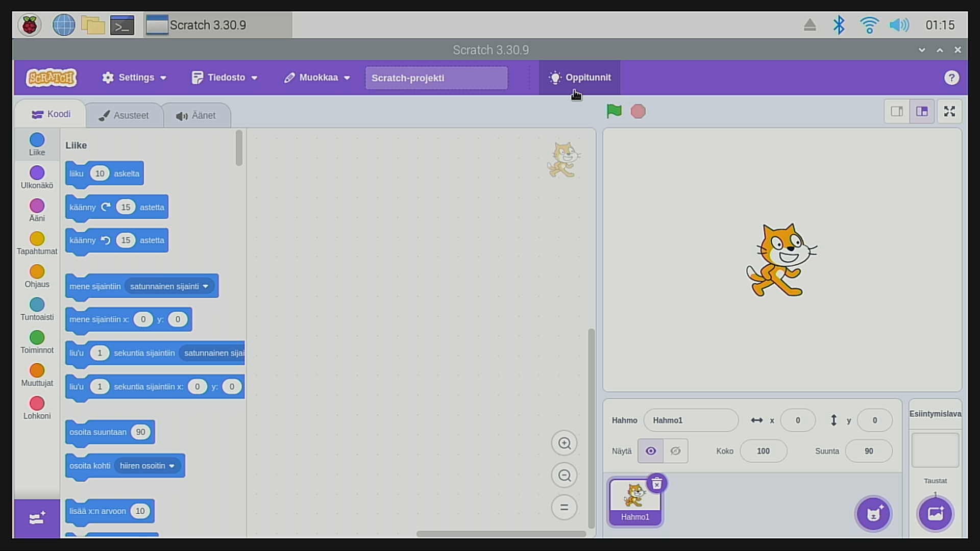The width and height of the screenshot is (980, 551).
Task: Switch to the Äänet tab
Action: tap(197, 115)
